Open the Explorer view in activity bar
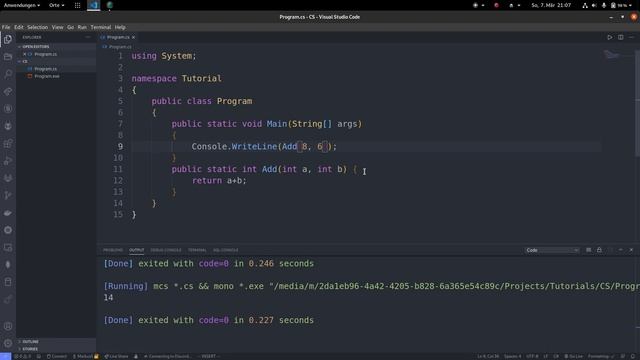Screen dimensions: 640x360 [8, 39]
